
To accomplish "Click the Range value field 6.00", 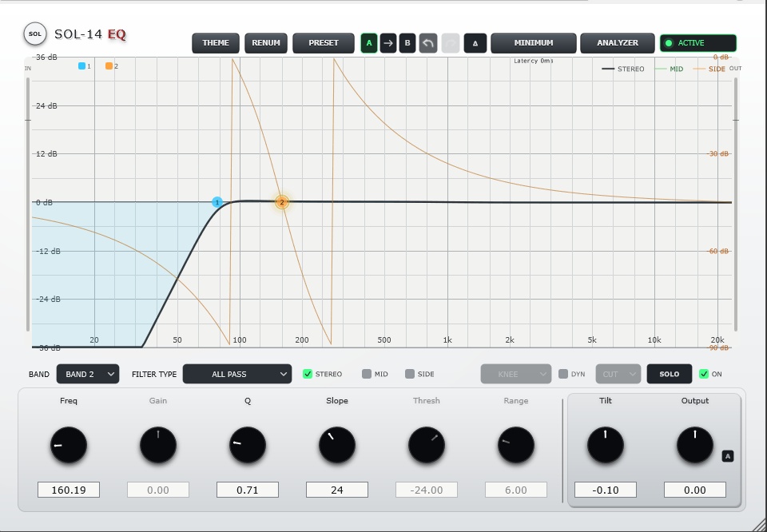I will tap(516, 490).
